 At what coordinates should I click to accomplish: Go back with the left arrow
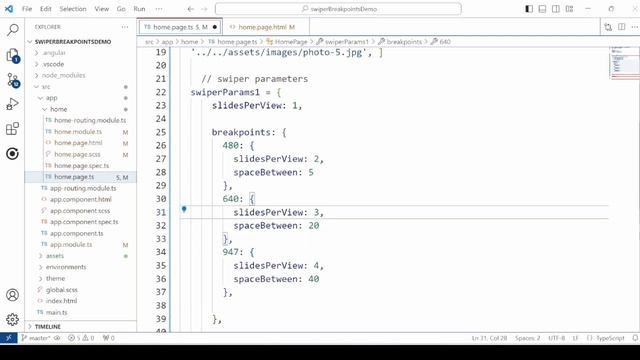tap(191, 9)
